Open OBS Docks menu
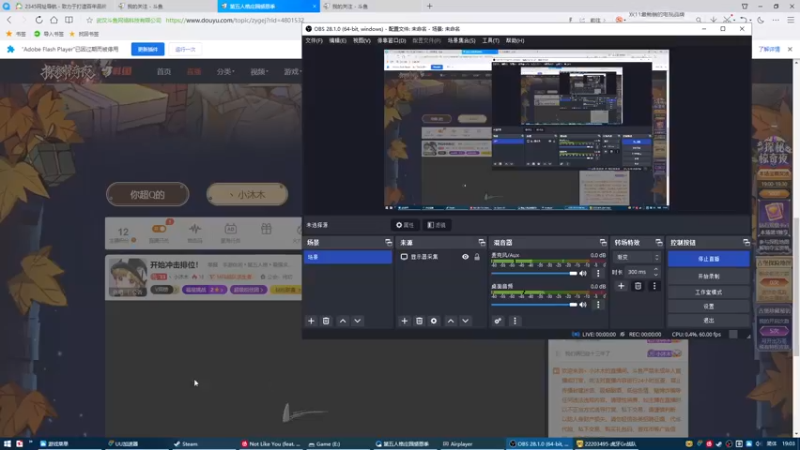Viewport: 800px width, 450px height. pos(391,40)
